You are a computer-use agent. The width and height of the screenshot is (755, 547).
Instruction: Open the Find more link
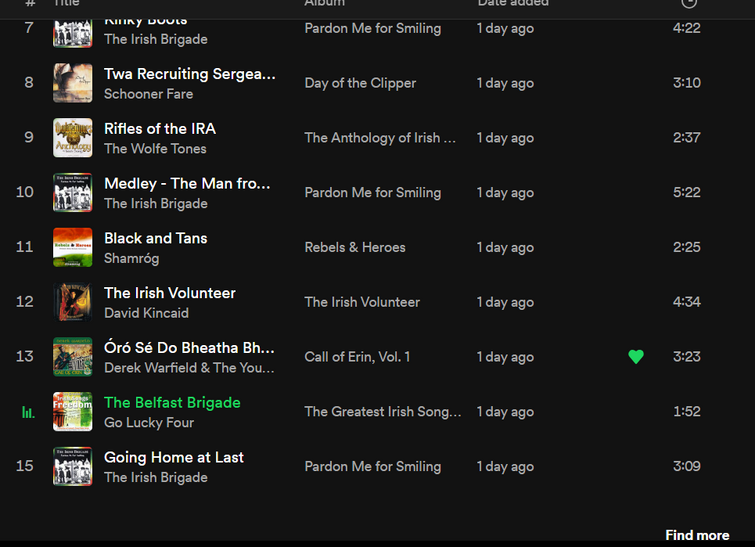697,535
